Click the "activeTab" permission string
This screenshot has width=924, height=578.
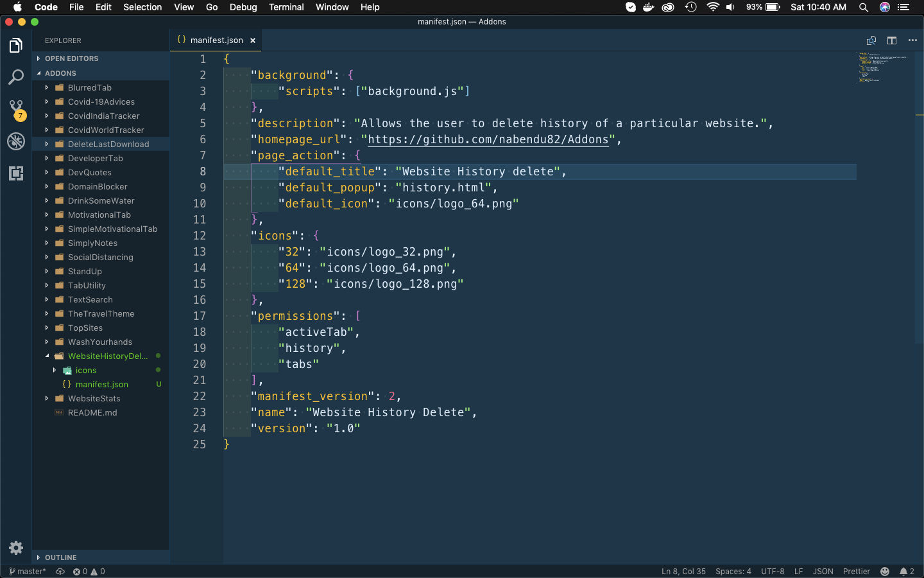[316, 332]
